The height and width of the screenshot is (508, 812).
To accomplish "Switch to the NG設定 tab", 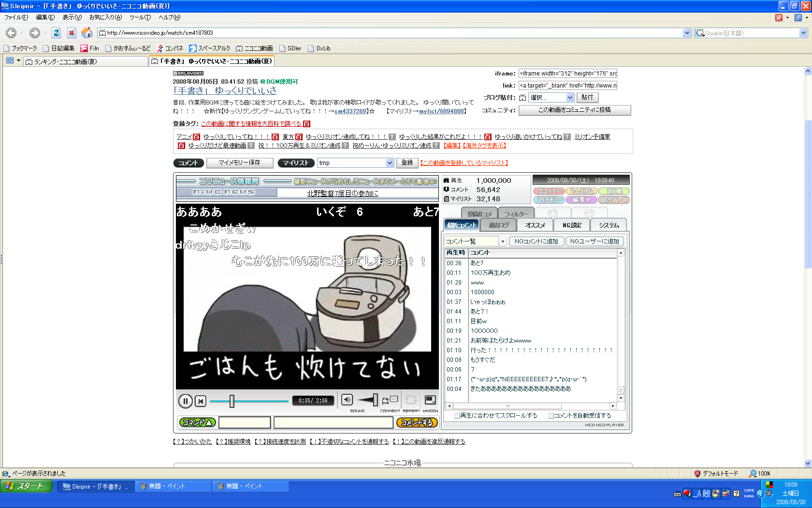I will (572, 225).
